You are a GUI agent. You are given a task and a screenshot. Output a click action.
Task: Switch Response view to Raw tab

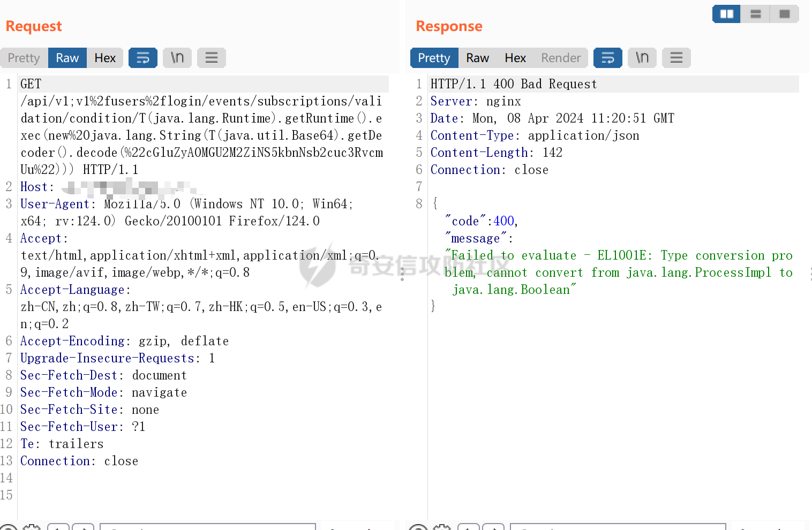(478, 58)
